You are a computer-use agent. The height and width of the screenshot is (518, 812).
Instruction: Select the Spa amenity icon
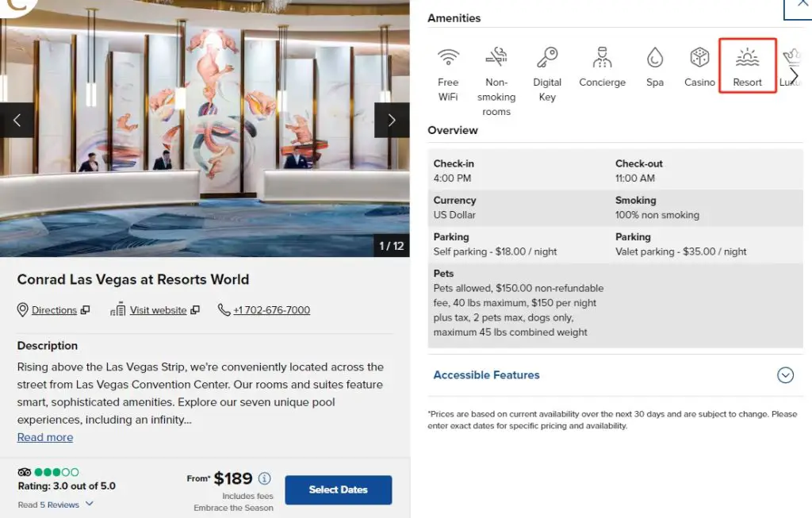[x=654, y=57]
